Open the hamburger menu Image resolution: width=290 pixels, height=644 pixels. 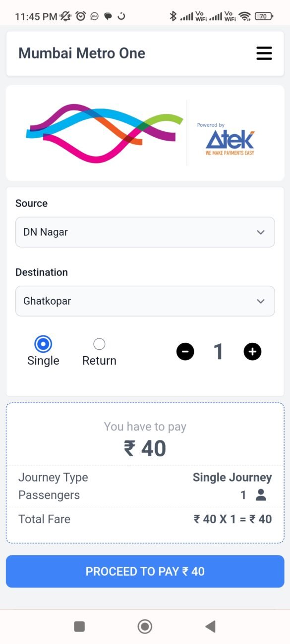point(264,53)
